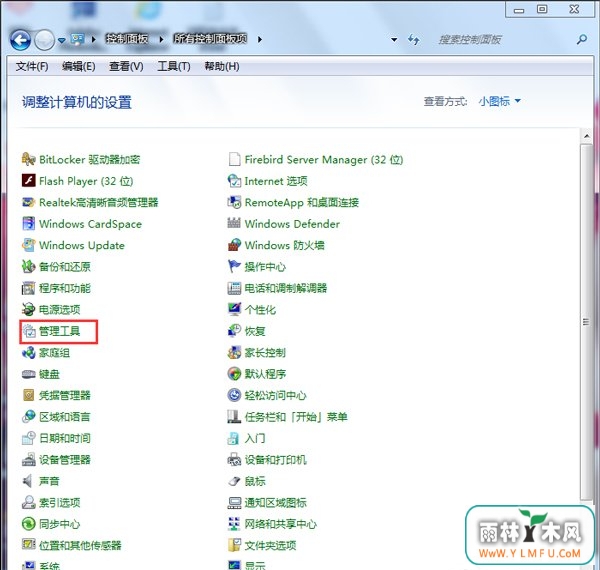
Task: Click the 恢复 icon
Action: [x=234, y=331]
